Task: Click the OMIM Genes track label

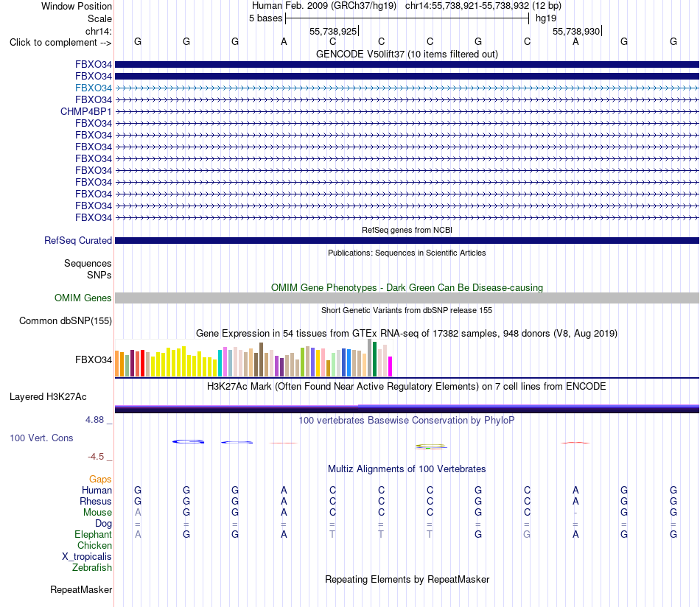Action: coord(83,298)
